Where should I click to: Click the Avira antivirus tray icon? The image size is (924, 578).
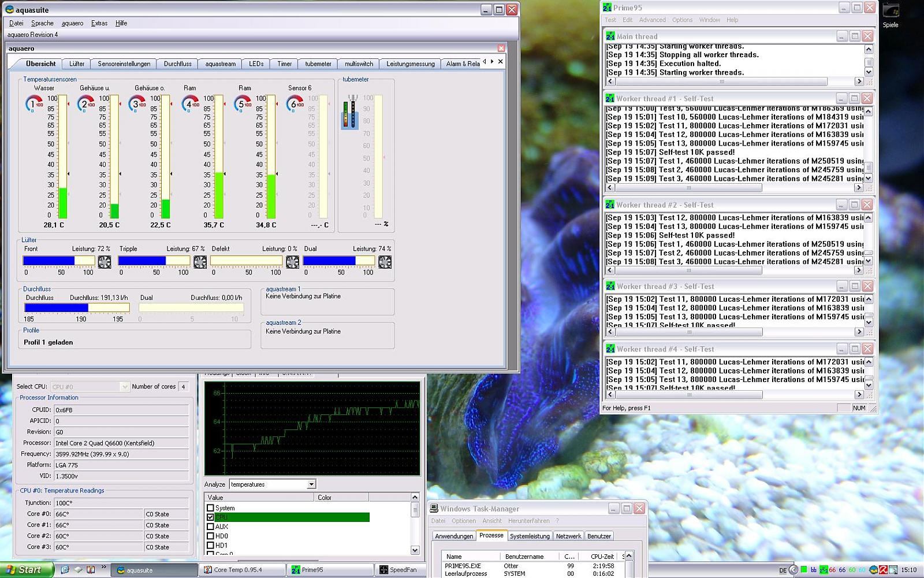[883, 570]
